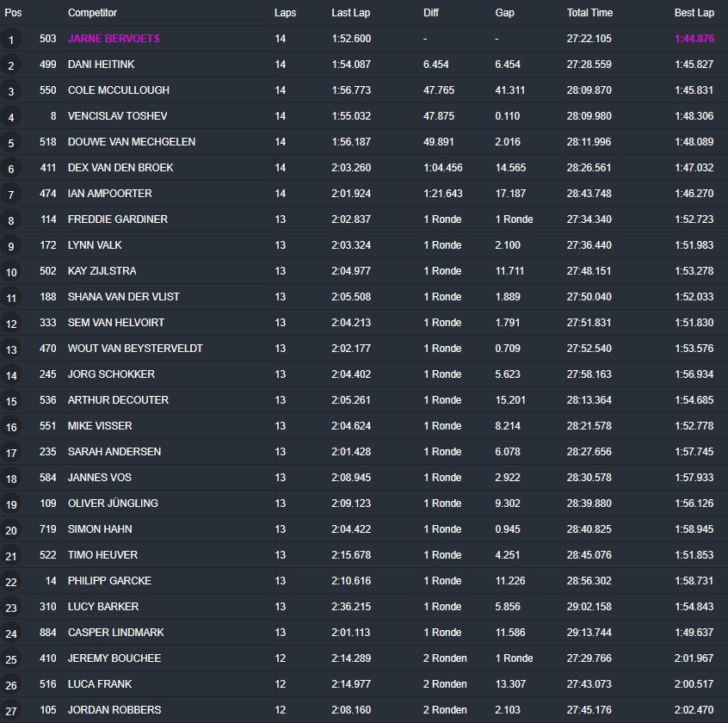
Task: Select leader Jarne Bervoets' name
Action: [x=114, y=39]
